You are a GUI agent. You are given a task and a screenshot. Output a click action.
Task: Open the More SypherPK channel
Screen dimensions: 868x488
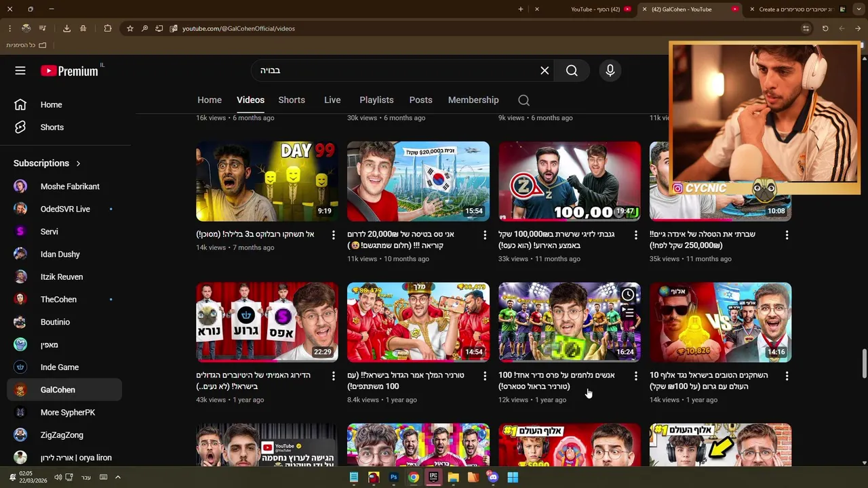coord(64,412)
